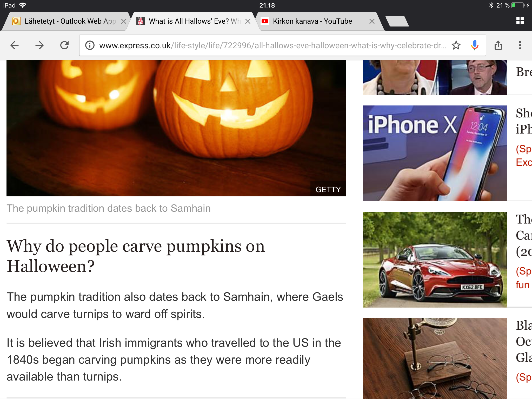Image resolution: width=532 pixels, height=399 pixels.
Task: Start voice search with microphone icon
Action: point(475,45)
